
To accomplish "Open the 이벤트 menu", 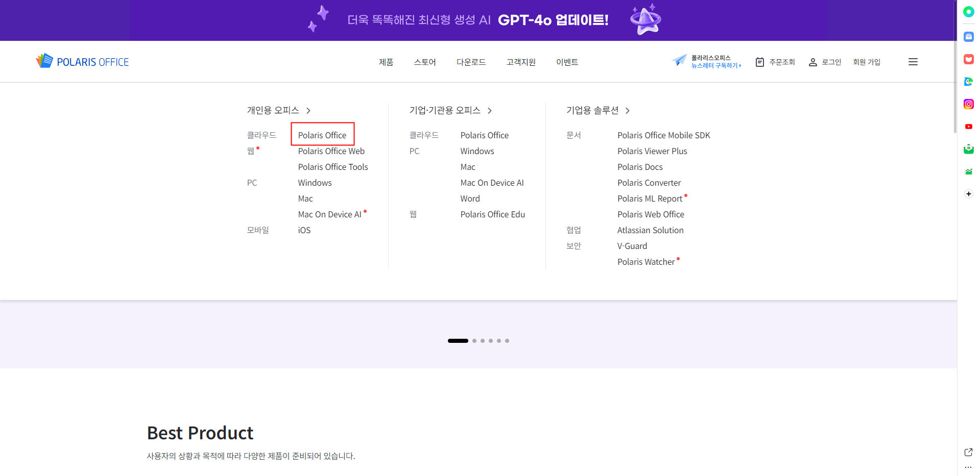I will point(567,62).
